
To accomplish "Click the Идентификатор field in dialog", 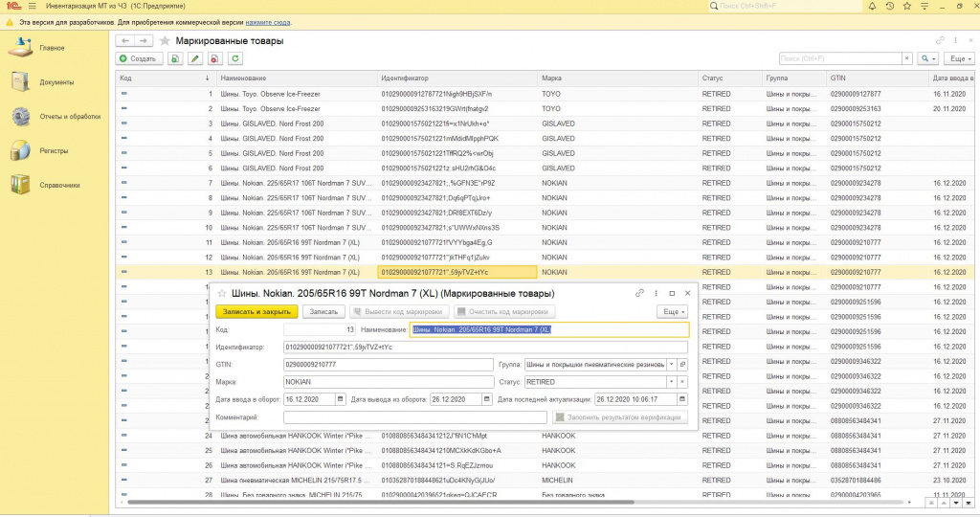I will pyautogui.click(x=485, y=347).
